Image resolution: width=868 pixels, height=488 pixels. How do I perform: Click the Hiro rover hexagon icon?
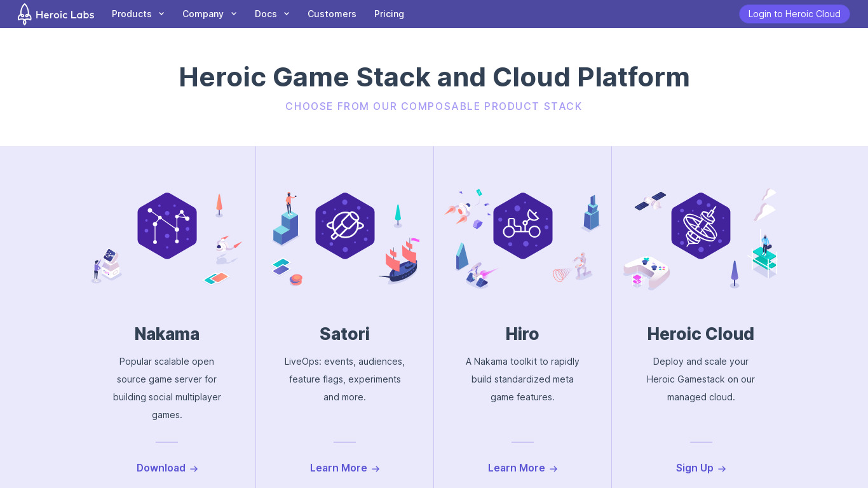(523, 226)
